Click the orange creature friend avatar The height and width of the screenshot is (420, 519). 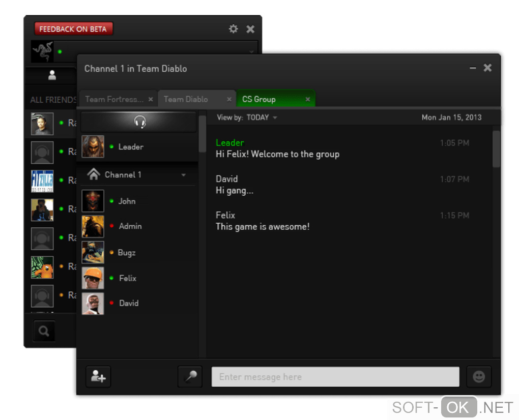(42, 267)
